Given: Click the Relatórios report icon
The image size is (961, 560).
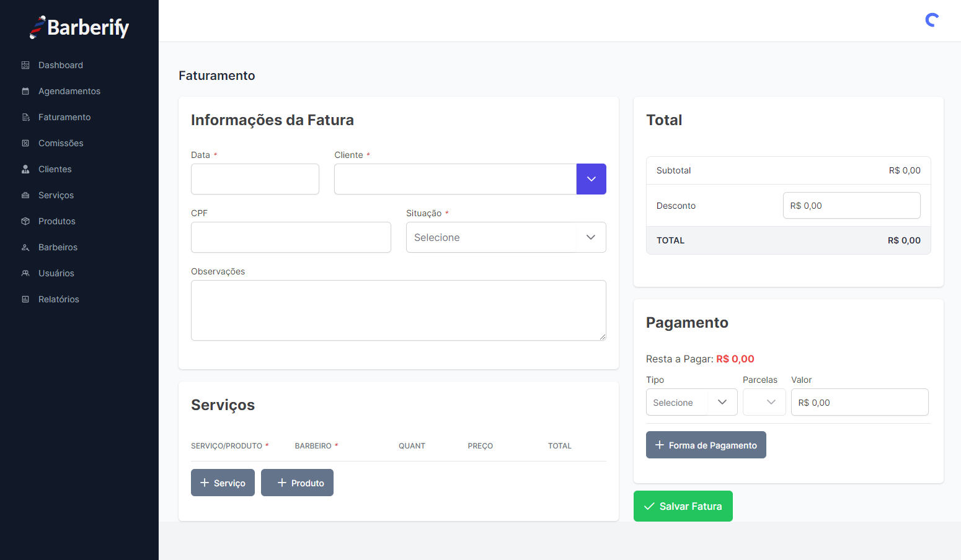Looking at the screenshot, I should click(25, 299).
